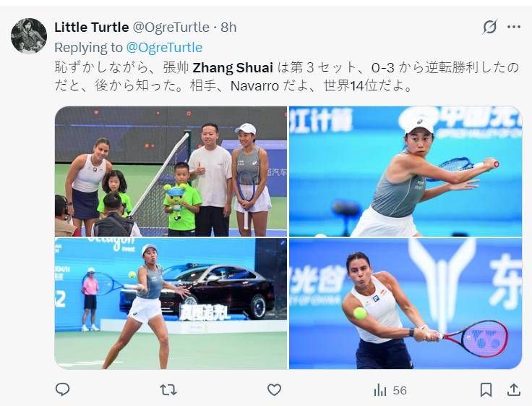
Task: Open the @OgreTurtle handle next to name
Action: tap(171, 28)
